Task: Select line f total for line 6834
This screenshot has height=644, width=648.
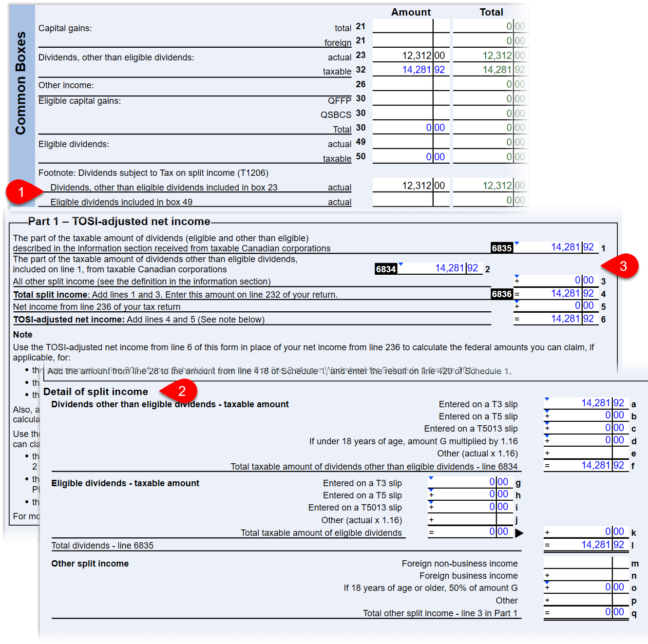Action: coord(586,466)
